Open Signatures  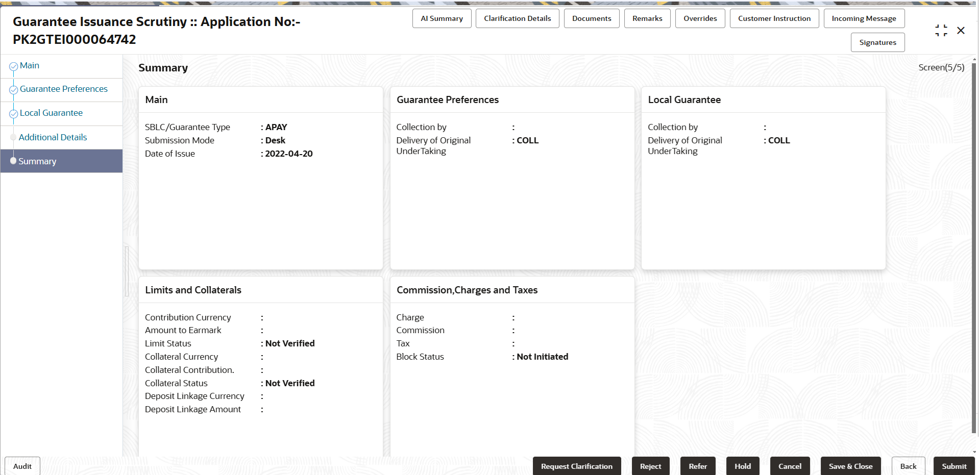point(877,42)
